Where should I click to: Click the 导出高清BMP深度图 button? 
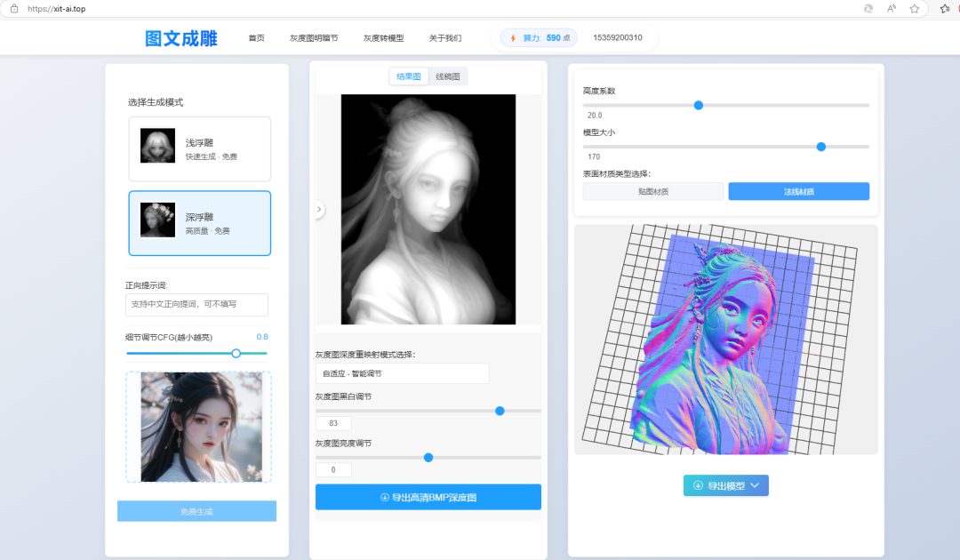click(428, 497)
